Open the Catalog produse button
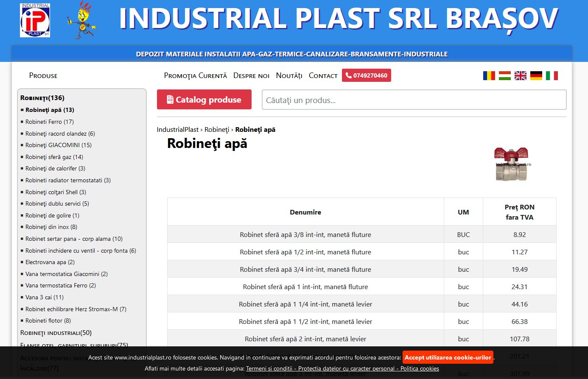 pos(204,100)
